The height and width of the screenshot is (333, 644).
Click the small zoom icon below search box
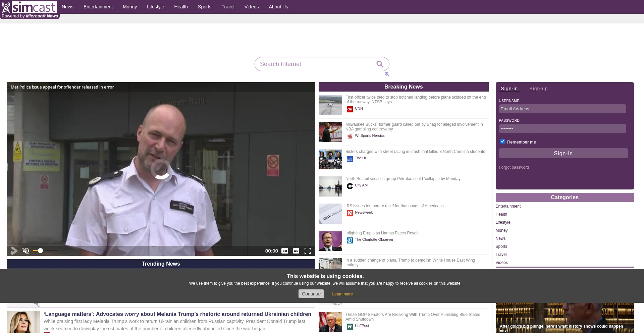[x=387, y=74]
